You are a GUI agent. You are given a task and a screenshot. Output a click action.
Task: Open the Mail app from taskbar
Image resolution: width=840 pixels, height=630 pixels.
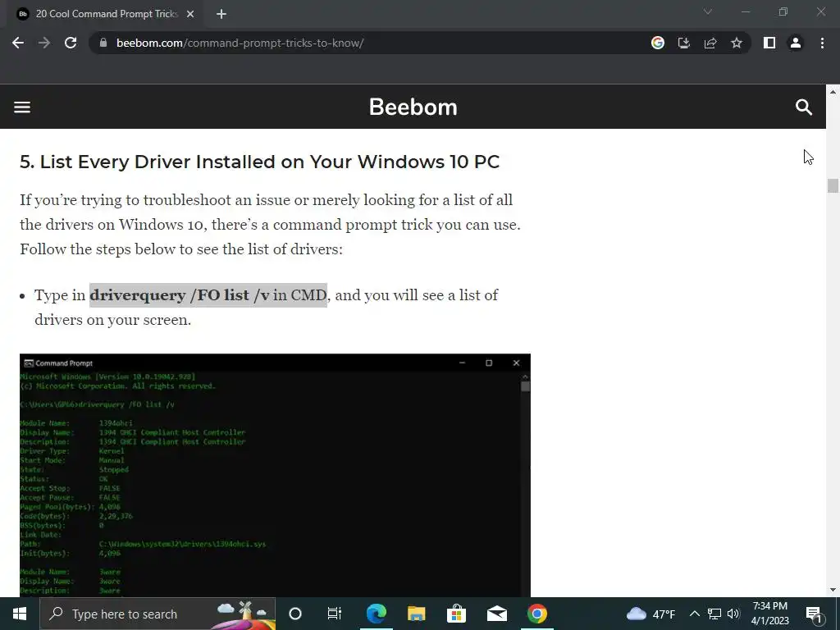(x=496, y=614)
